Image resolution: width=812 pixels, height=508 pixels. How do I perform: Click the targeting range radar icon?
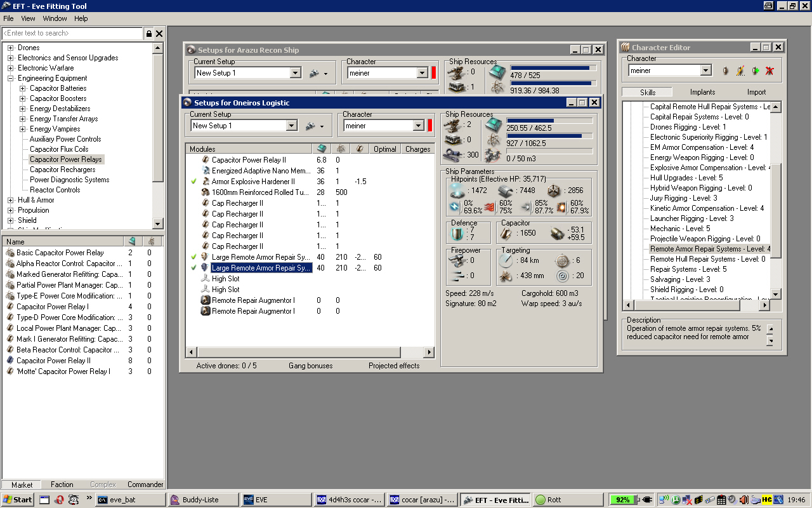click(506, 260)
